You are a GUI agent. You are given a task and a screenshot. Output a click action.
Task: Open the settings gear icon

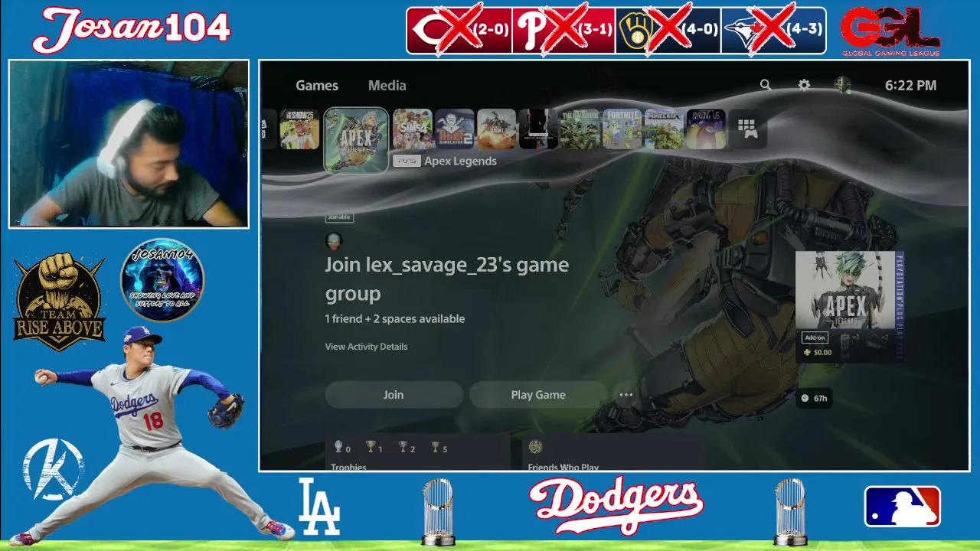pyautogui.click(x=804, y=85)
